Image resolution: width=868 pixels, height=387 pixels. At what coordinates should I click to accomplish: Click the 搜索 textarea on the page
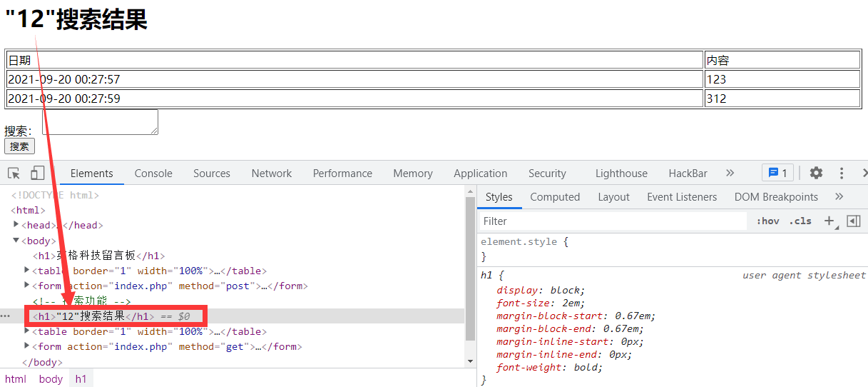click(99, 122)
